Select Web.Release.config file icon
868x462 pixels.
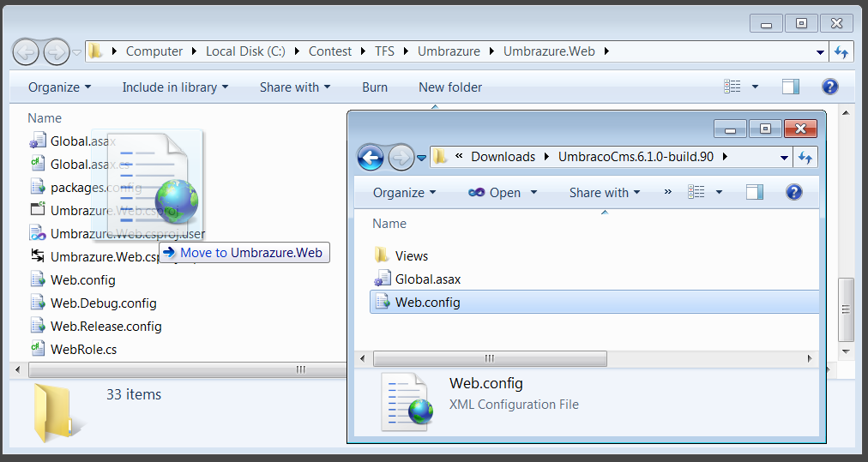[x=37, y=326]
